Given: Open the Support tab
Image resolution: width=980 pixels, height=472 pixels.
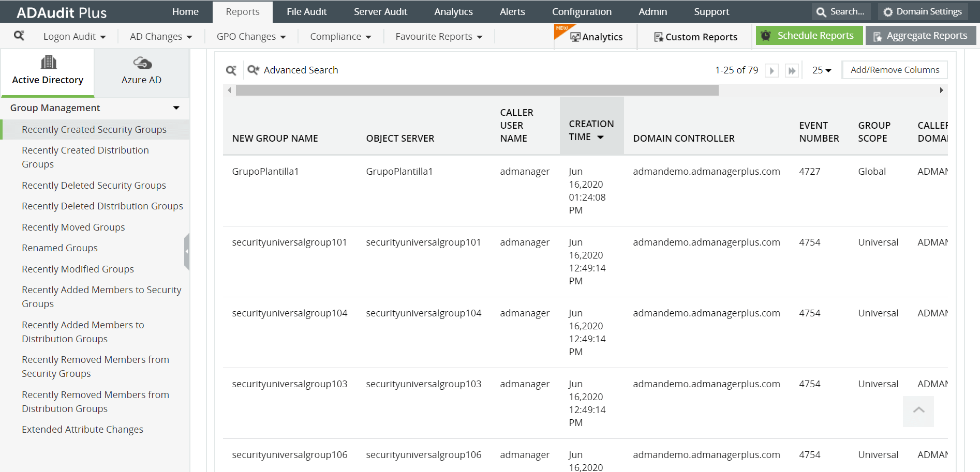Looking at the screenshot, I should [711, 11].
